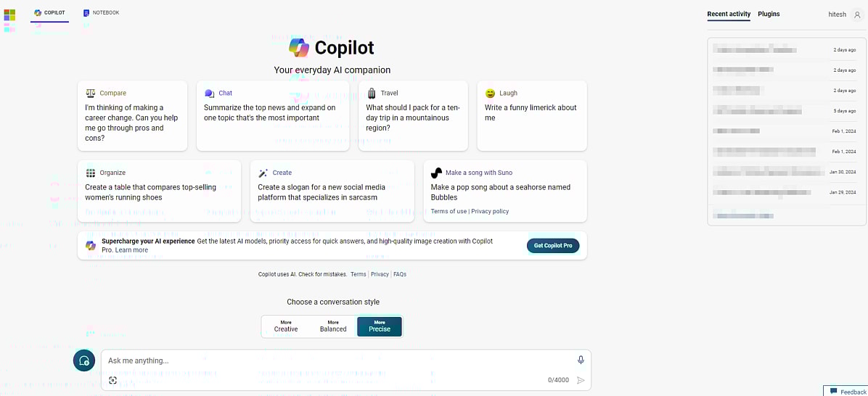
Task: Open the user profile avatar icon
Action: 858,15
